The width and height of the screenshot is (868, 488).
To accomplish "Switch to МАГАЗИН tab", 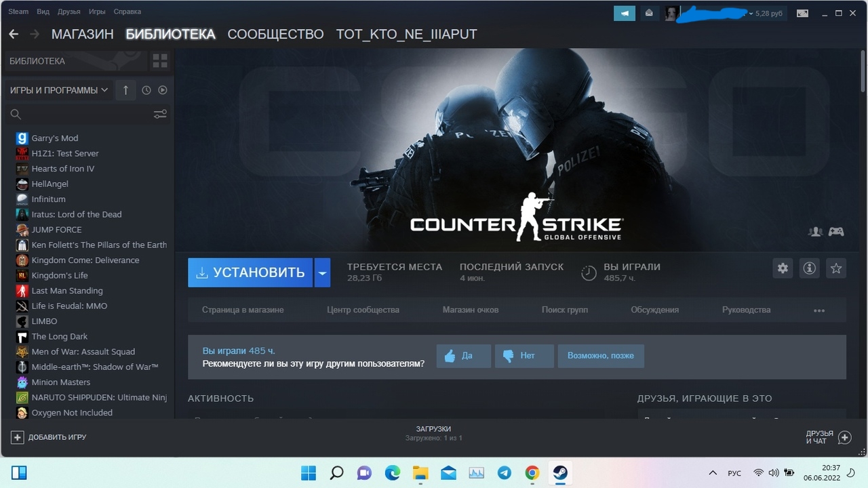I will click(x=83, y=34).
